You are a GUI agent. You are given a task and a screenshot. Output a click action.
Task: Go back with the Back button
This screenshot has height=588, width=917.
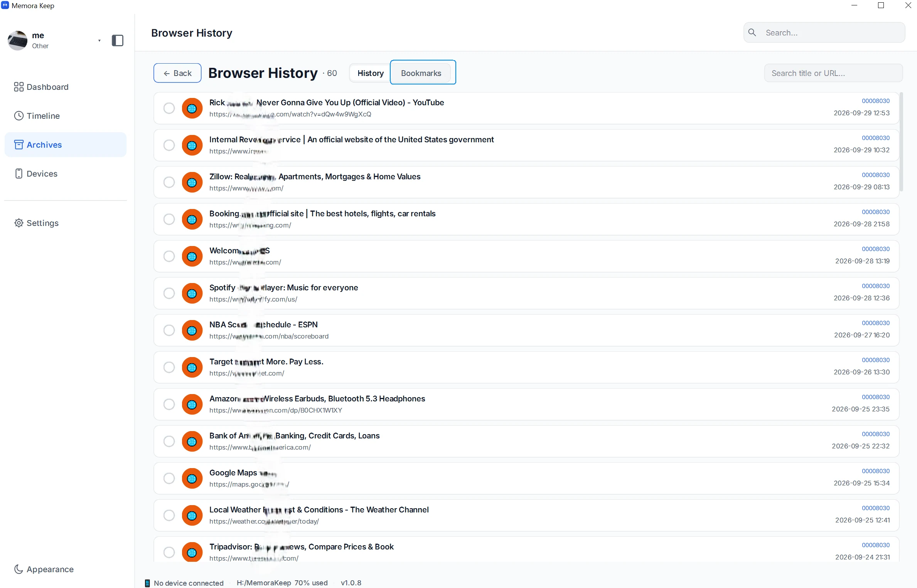coord(177,73)
